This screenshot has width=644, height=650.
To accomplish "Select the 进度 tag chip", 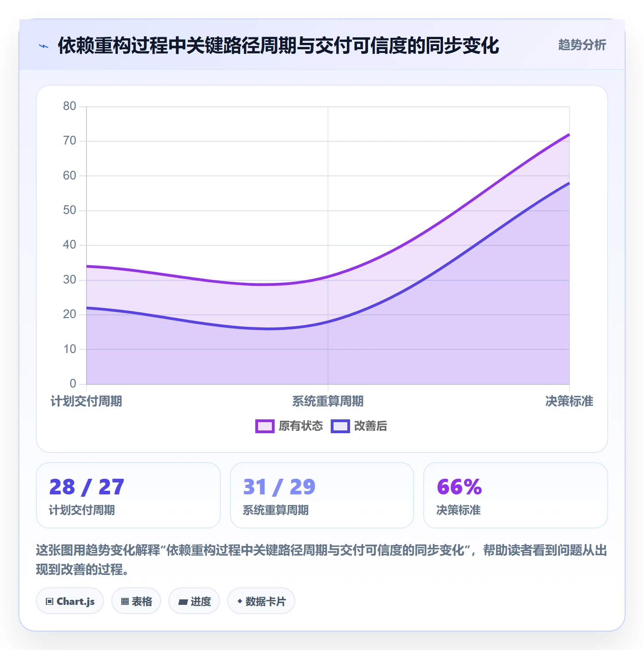I will 194,601.
